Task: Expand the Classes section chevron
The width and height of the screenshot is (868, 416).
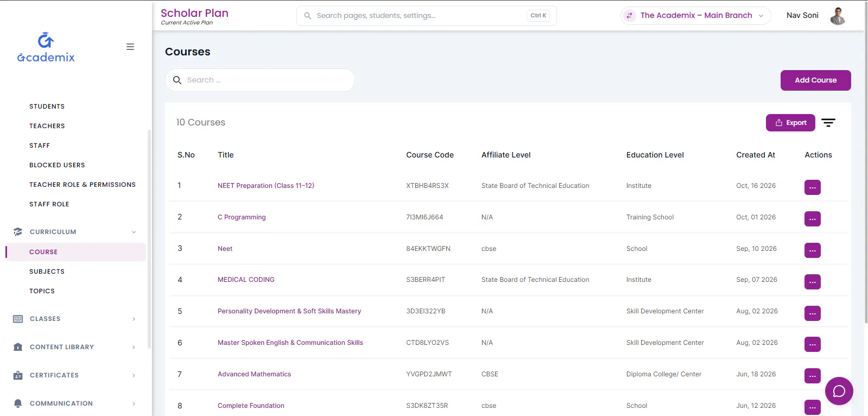Action: click(x=134, y=319)
